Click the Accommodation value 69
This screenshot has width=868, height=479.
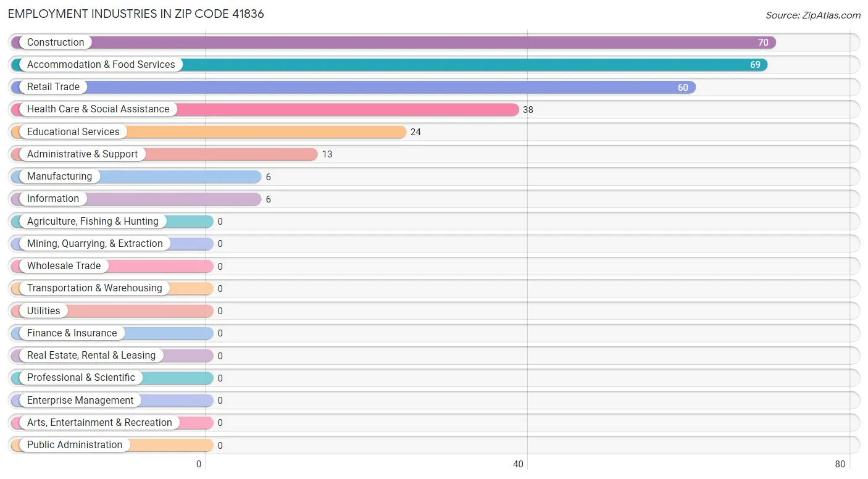click(755, 65)
